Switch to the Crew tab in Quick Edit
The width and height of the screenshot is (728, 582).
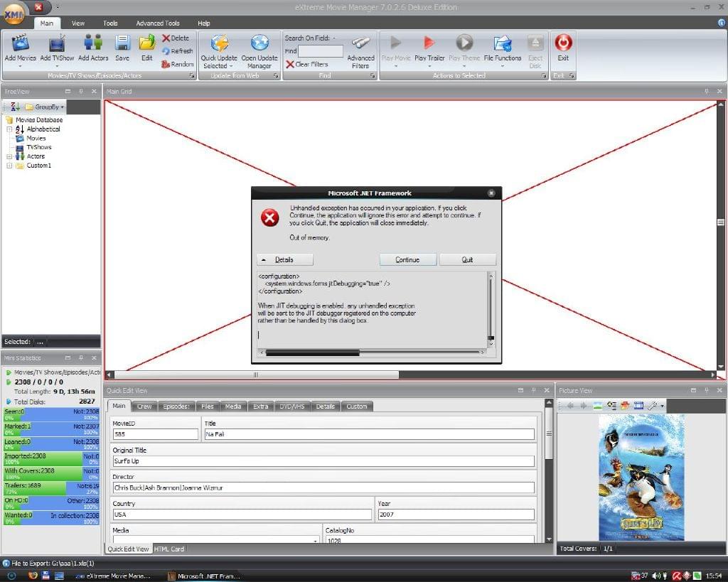tap(144, 406)
